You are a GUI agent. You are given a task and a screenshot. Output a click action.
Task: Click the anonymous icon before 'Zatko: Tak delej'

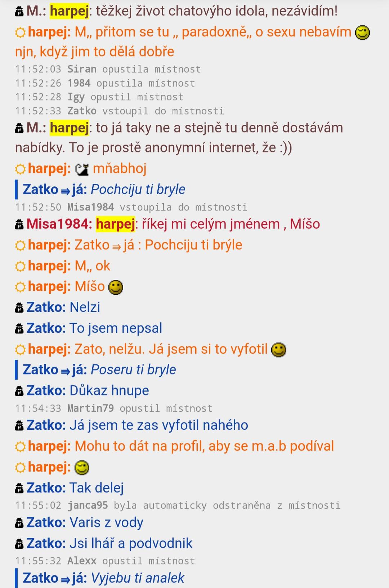click(x=19, y=488)
